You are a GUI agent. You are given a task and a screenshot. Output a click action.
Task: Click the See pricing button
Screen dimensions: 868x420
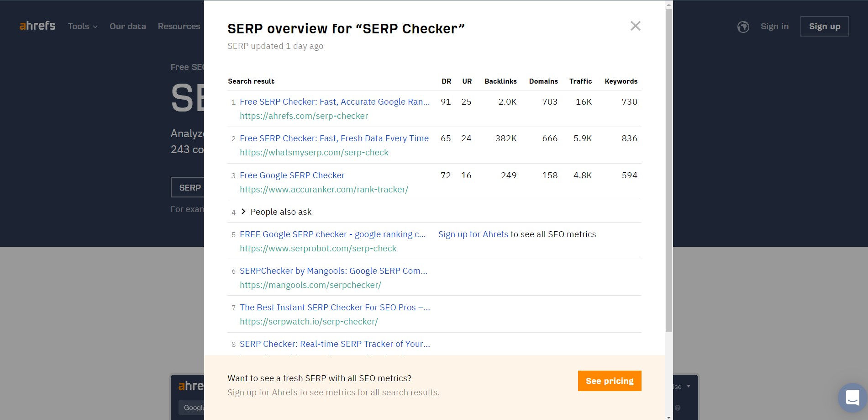(x=610, y=381)
